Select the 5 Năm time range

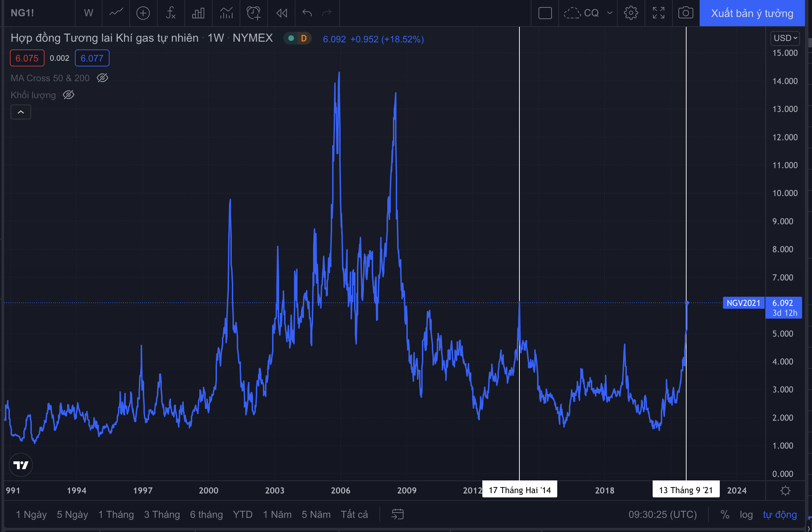tap(316, 515)
